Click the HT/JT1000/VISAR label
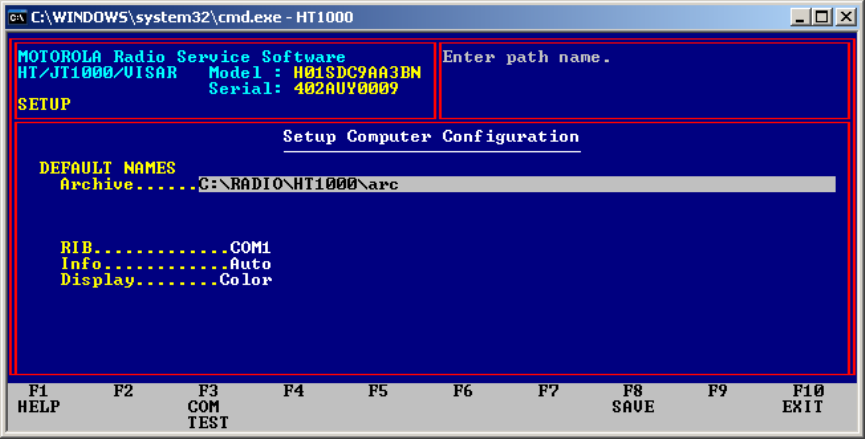This screenshot has width=865, height=439. [97, 72]
